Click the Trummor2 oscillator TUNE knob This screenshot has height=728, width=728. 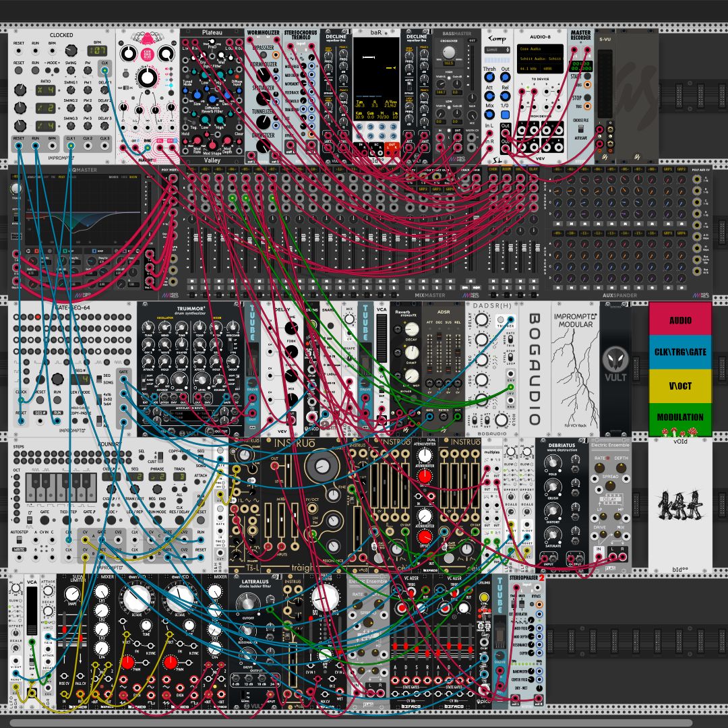(x=148, y=327)
